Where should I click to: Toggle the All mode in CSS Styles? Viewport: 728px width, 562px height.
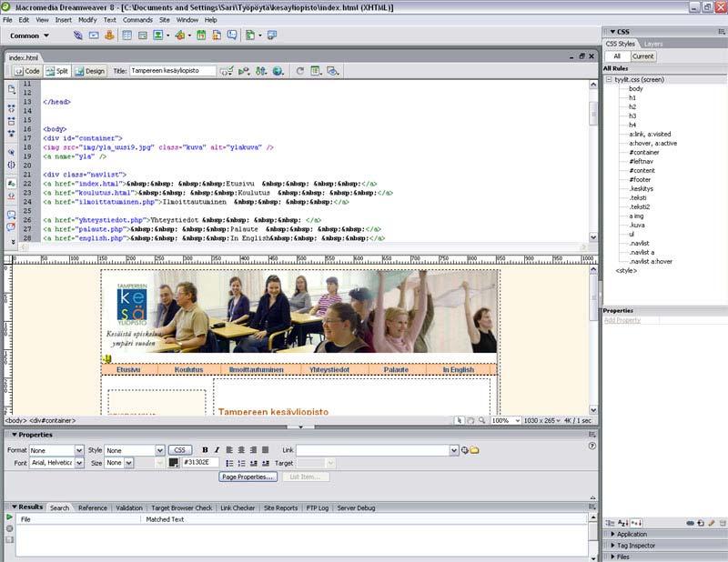tap(617, 56)
